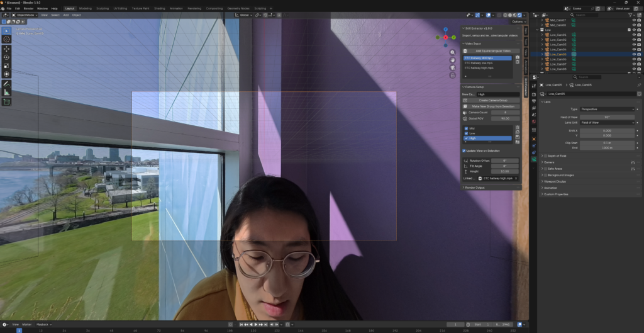Toggle the camera view viewport icon
The width and height of the screenshot is (644, 333).
pyautogui.click(x=453, y=67)
